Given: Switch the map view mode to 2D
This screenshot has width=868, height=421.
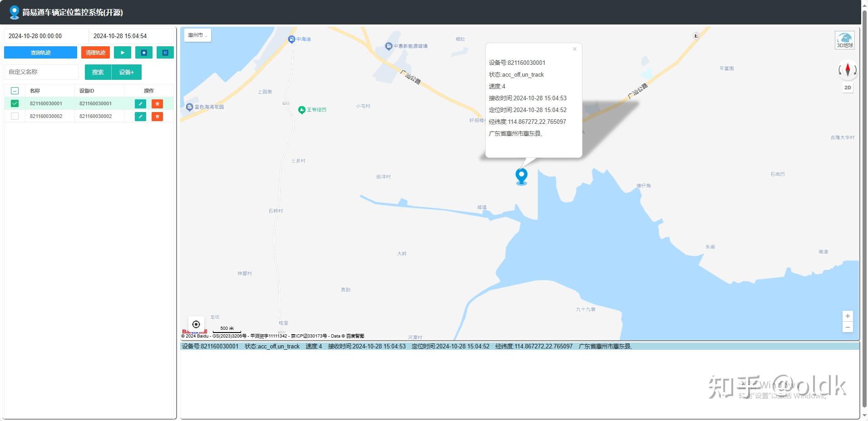Looking at the screenshot, I should click(847, 88).
